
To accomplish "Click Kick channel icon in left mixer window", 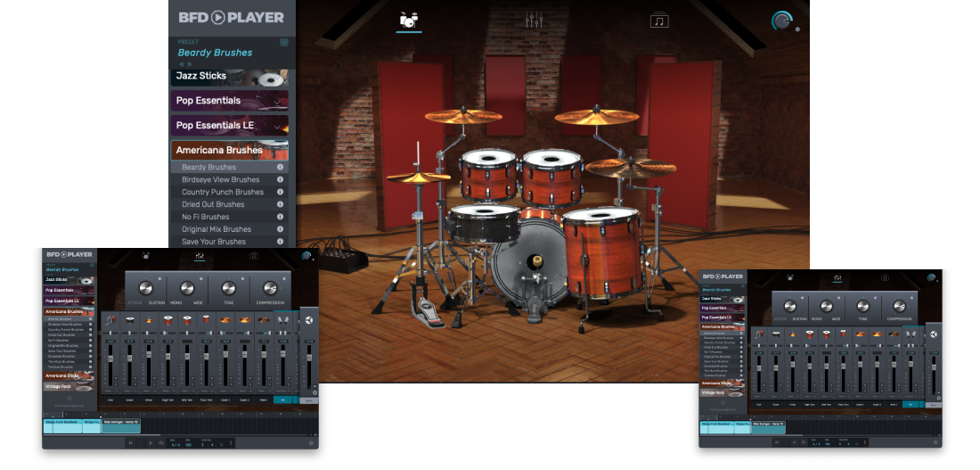I will pyautogui.click(x=110, y=320).
